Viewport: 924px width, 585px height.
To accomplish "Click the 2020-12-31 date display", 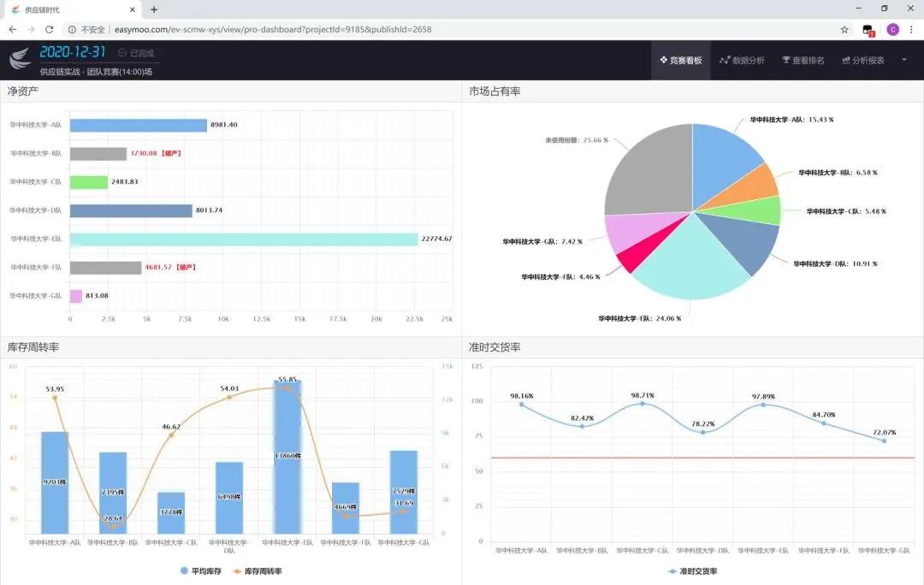I will click(73, 52).
